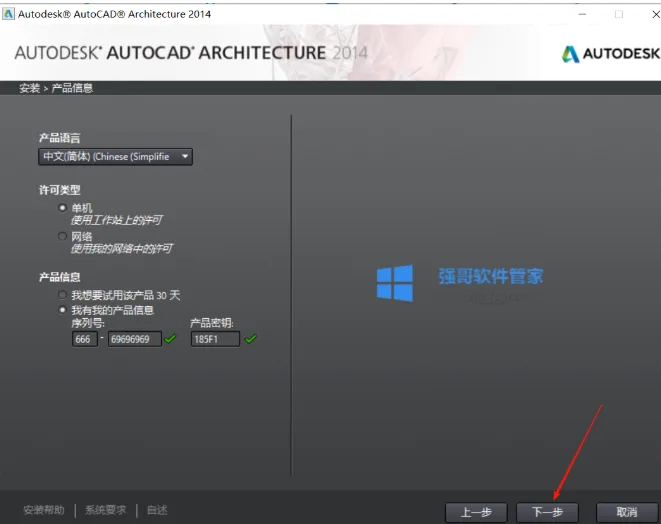Click the 序列号 label

(88, 323)
